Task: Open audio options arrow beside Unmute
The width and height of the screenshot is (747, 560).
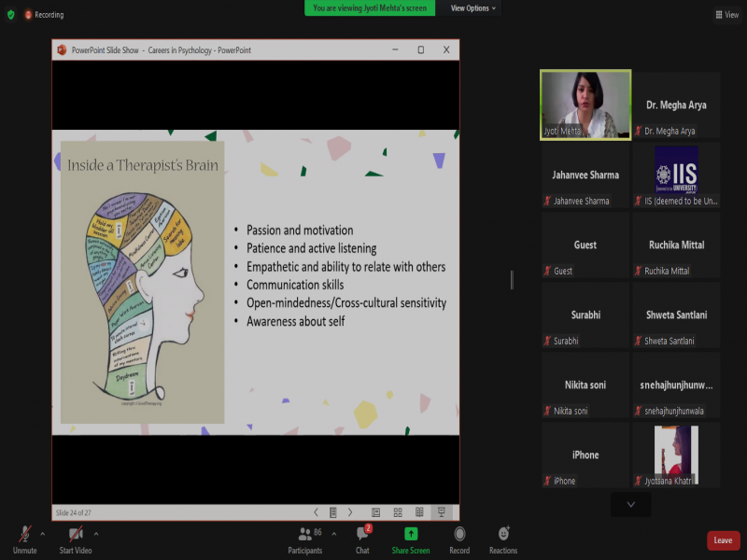Action: (x=43, y=534)
